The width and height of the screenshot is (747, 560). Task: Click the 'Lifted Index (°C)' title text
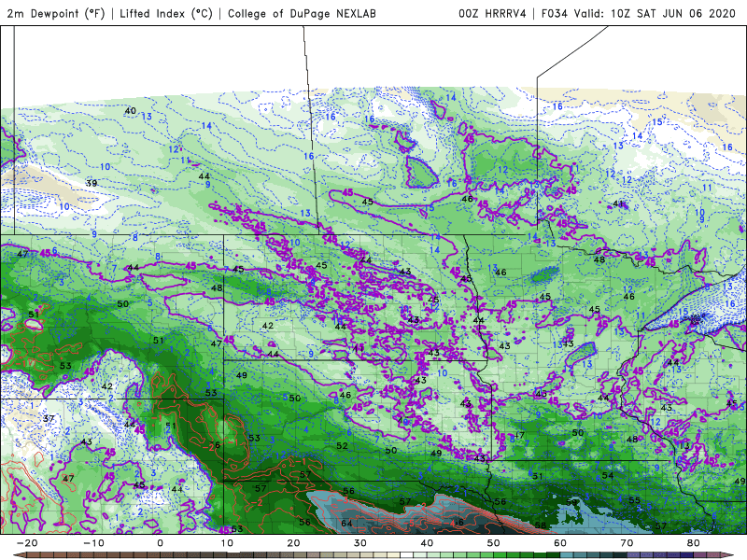click(x=166, y=14)
